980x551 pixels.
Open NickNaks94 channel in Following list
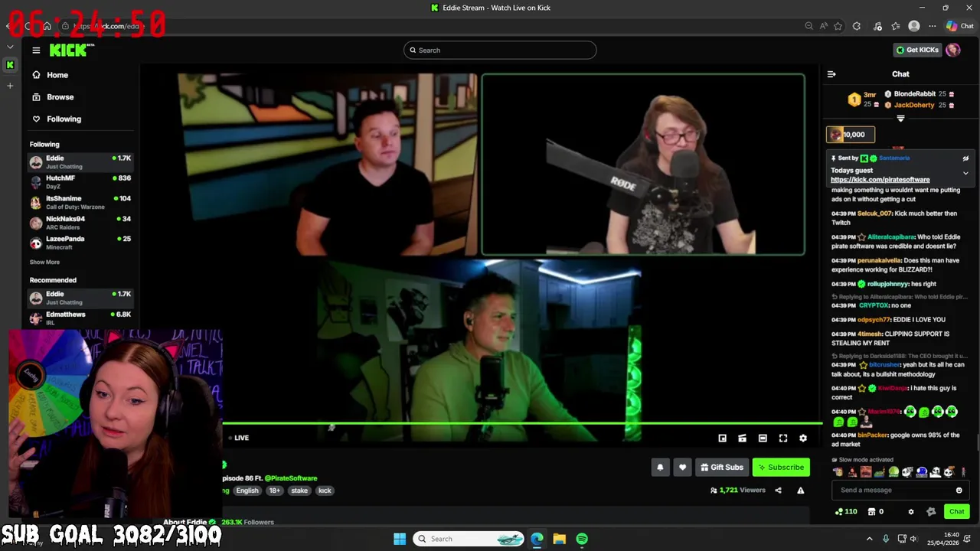tap(80, 223)
